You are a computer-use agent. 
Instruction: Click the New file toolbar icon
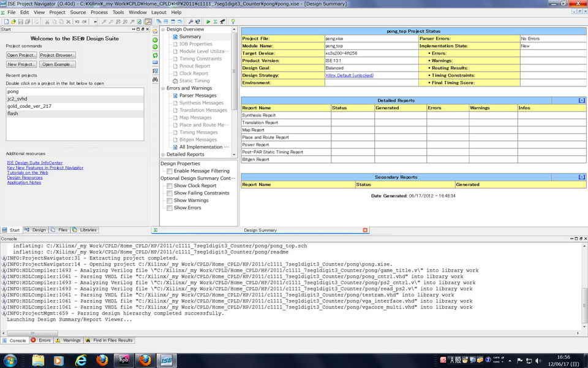pos(6,22)
